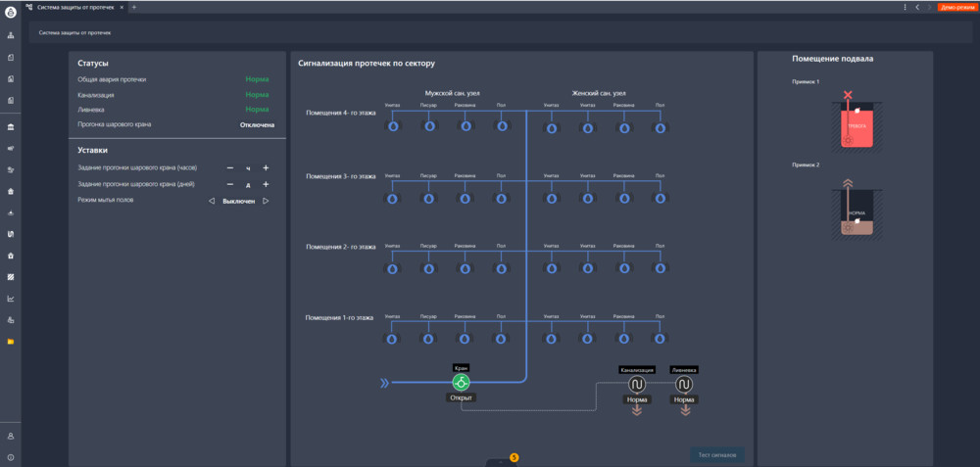Click the Ливневка sensor icon

pyautogui.click(x=684, y=384)
